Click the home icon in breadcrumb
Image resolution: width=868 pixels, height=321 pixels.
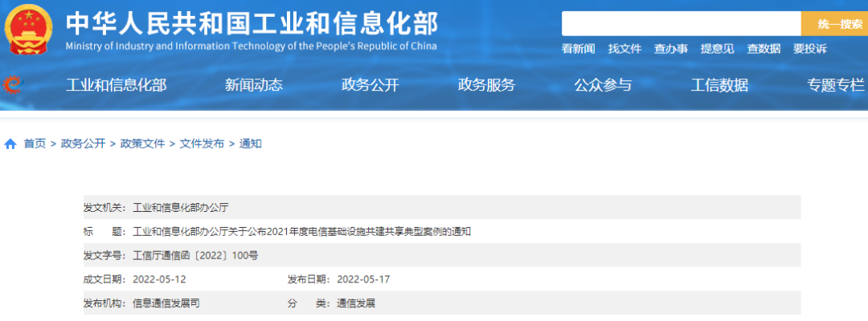(x=10, y=144)
